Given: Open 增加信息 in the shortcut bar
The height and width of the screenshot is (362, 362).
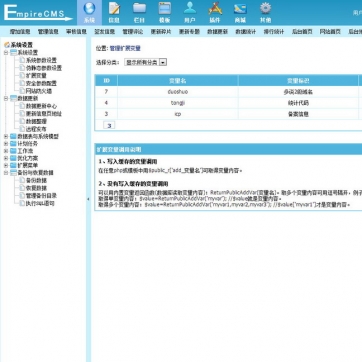Looking at the screenshot, I should click(20, 32).
